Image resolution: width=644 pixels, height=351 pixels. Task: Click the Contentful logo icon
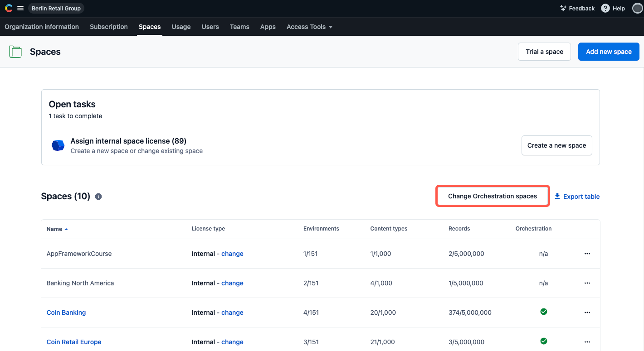tap(9, 8)
